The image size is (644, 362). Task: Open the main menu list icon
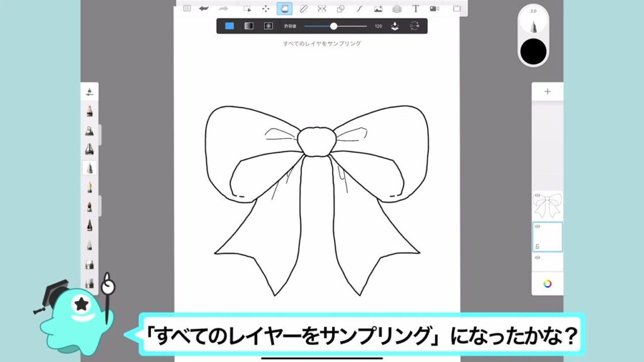(187, 9)
